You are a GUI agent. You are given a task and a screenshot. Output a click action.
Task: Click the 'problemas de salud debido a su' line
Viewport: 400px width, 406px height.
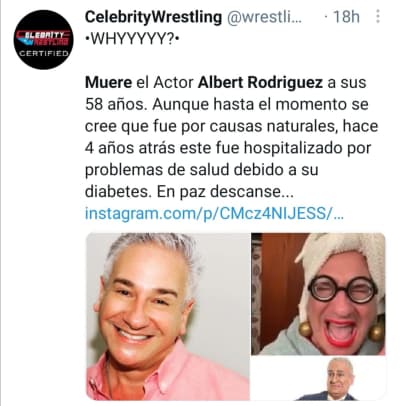[x=202, y=170]
